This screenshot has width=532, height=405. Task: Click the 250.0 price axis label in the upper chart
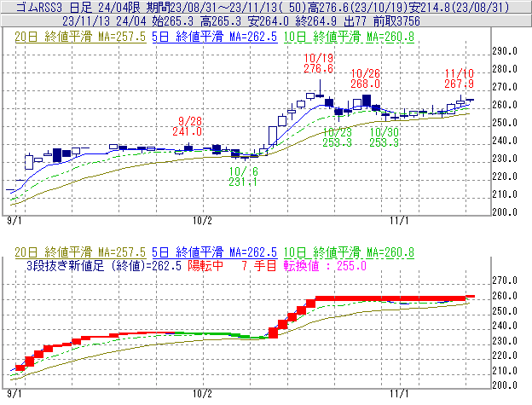point(505,123)
